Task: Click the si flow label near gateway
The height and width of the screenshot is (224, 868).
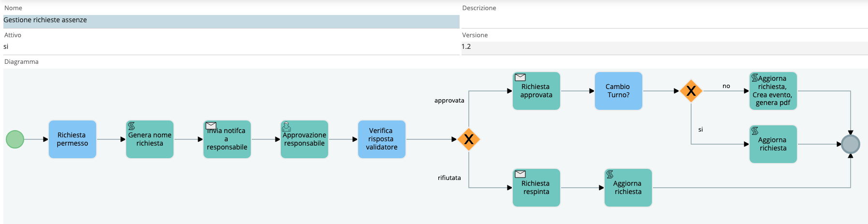Action: [701, 130]
